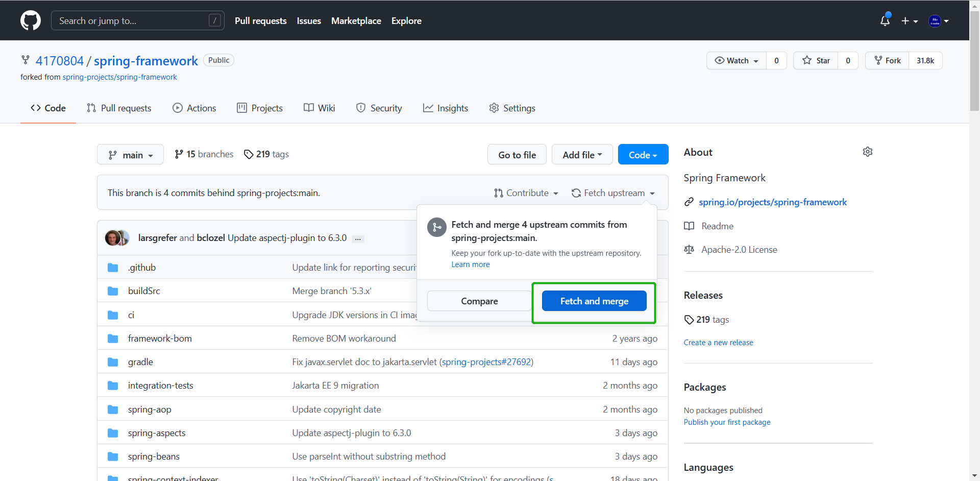Open the Jakarta EE 9 migration commit
The width and height of the screenshot is (980, 481).
click(x=335, y=386)
